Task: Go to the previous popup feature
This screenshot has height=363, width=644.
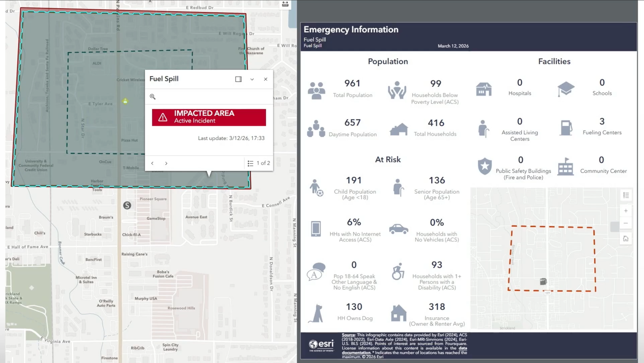Action: pyautogui.click(x=152, y=163)
